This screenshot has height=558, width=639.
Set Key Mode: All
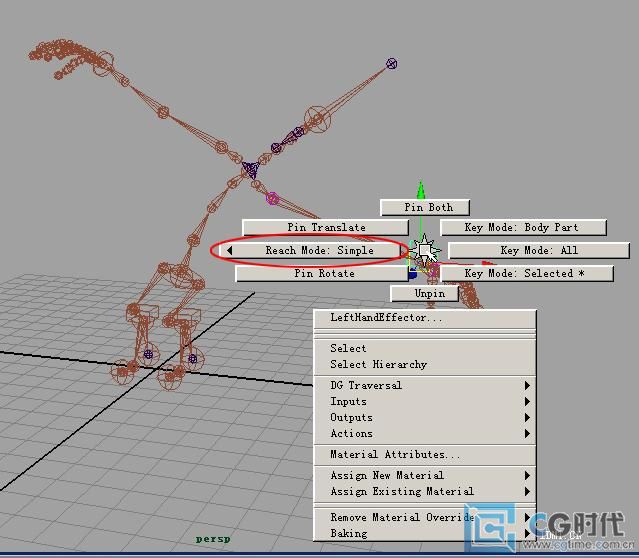(539, 250)
